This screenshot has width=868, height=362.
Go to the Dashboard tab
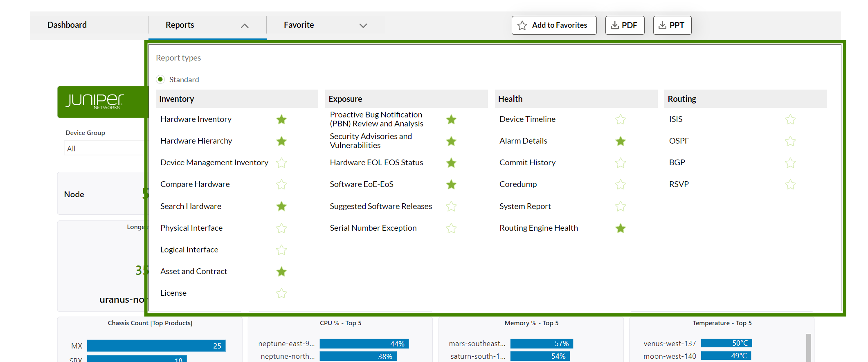click(x=67, y=25)
